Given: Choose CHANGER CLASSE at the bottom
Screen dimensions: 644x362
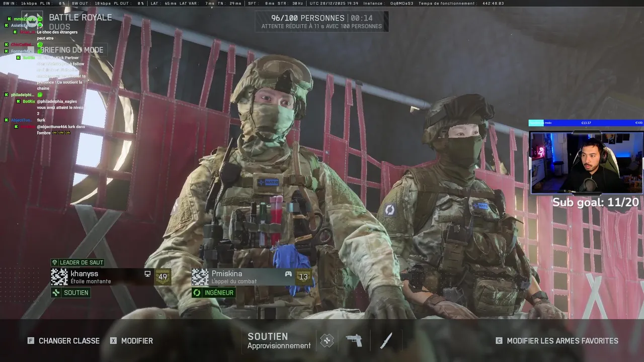Looking at the screenshot, I should pos(69,341).
